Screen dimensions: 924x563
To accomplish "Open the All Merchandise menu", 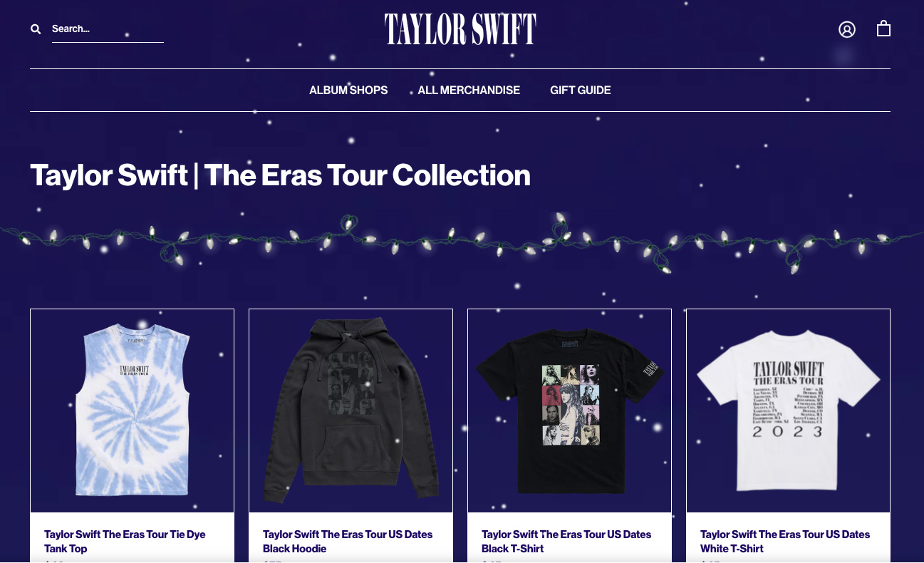I will tap(469, 91).
